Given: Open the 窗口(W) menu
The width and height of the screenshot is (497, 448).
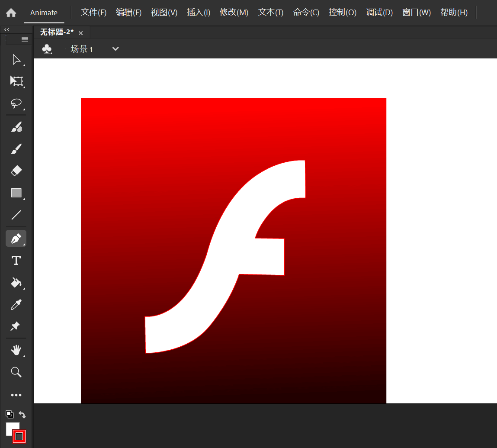Looking at the screenshot, I should tap(417, 13).
